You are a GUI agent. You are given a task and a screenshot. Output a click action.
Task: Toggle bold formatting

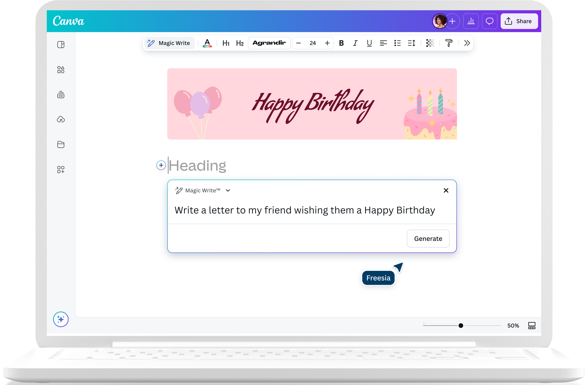341,43
